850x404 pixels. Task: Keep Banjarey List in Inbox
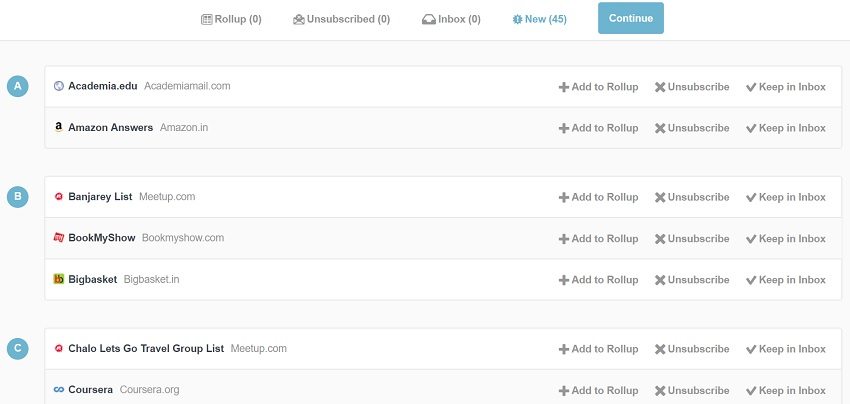pos(786,197)
